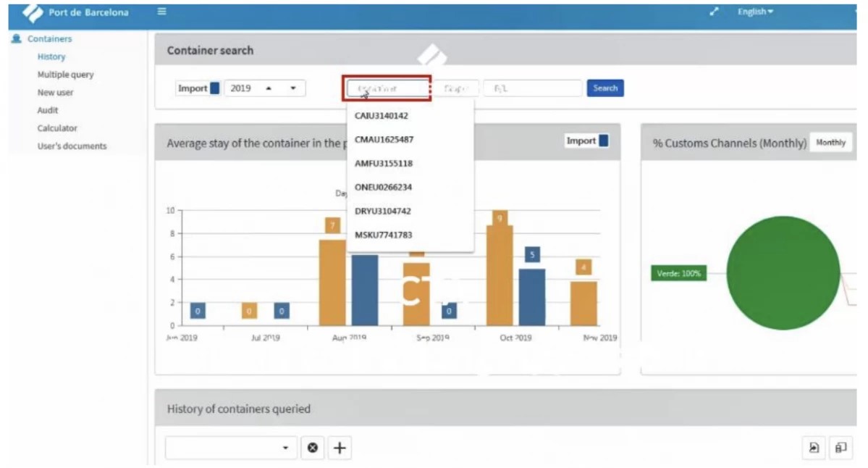Viewport: 868px width, 468px height.
Task: Clear history selection with the X icon
Action: 312,448
